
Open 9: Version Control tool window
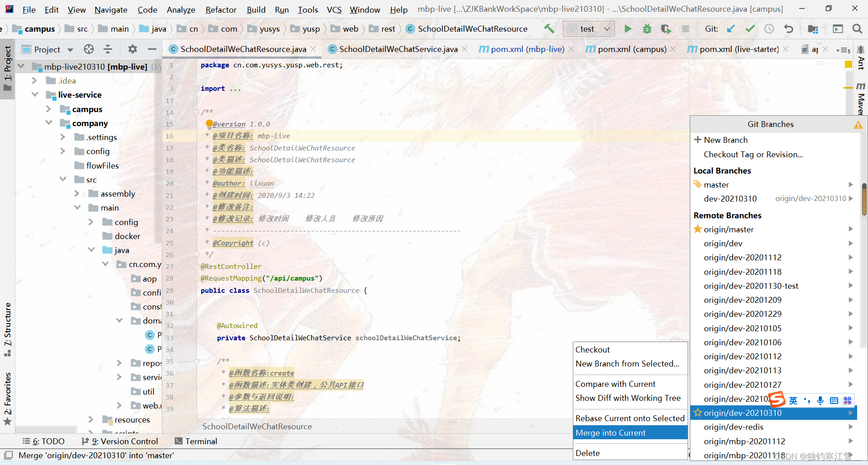(x=120, y=441)
